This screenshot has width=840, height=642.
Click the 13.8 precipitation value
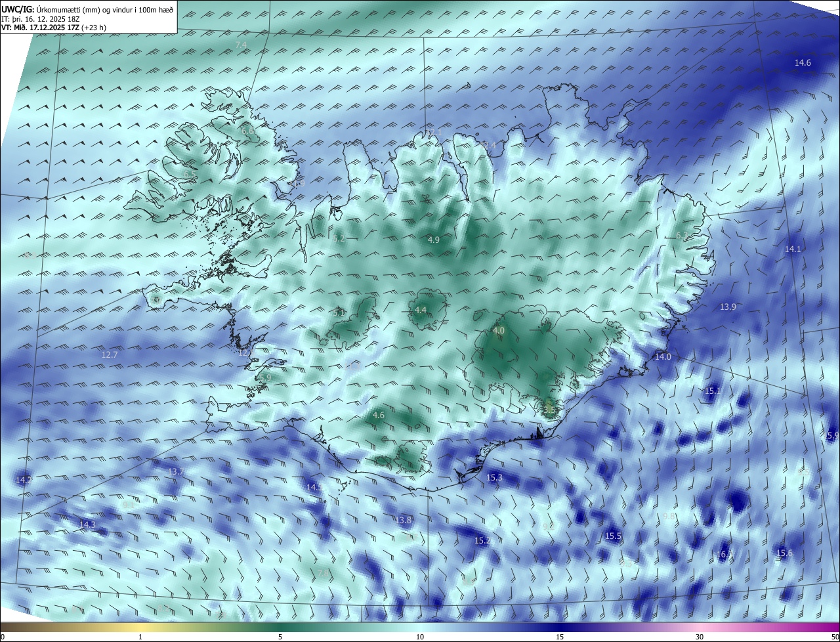(x=403, y=520)
